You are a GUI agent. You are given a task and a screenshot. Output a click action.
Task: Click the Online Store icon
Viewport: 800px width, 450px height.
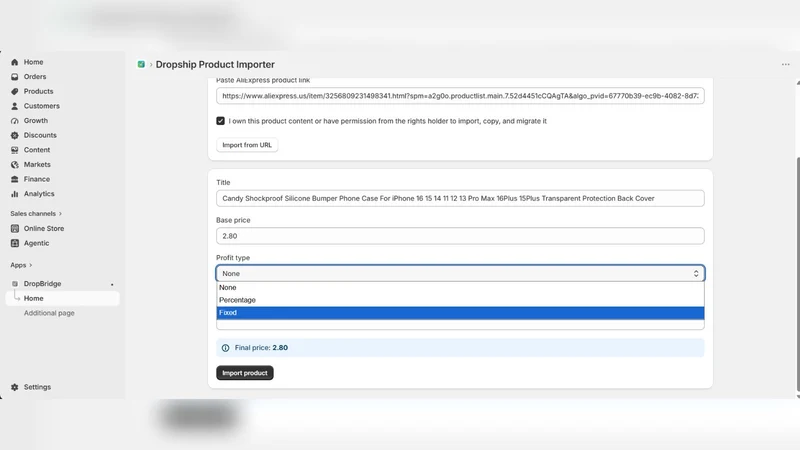(x=15, y=229)
